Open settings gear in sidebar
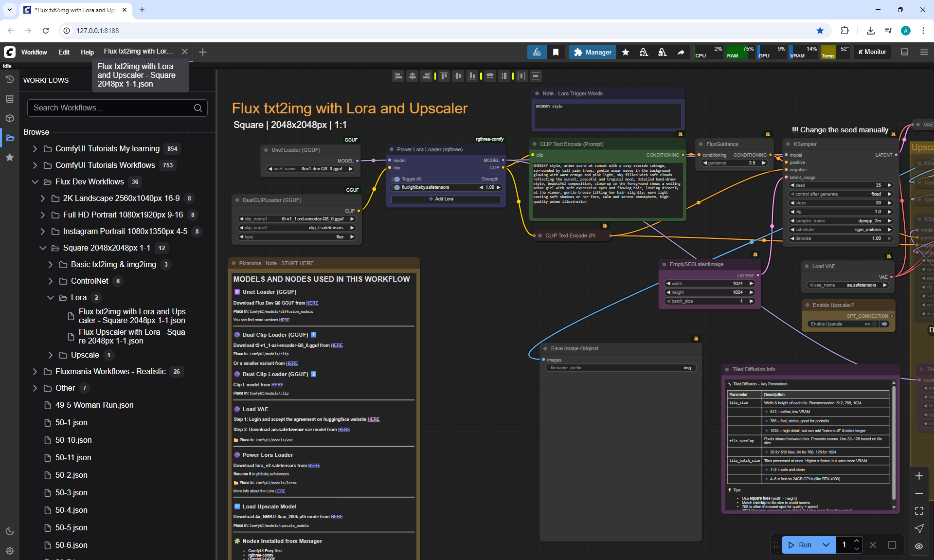 coord(10,551)
